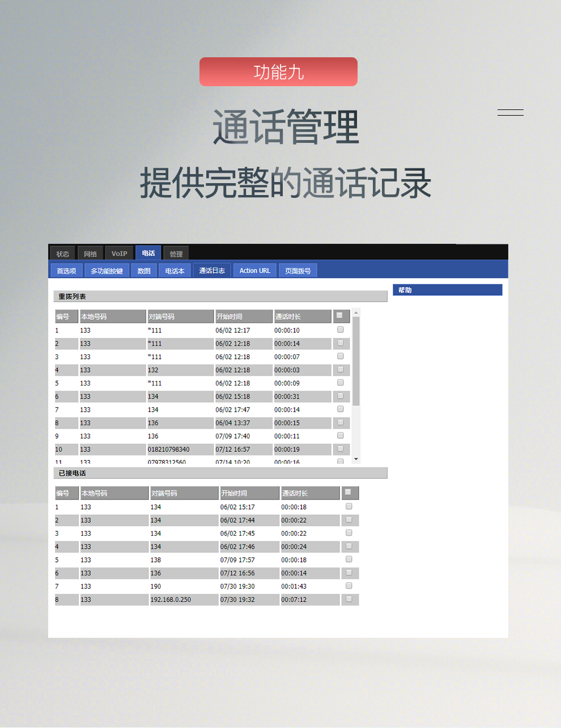Go to 页面拨号 sub-tab
Viewport: 561px width, 728px height.
click(x=298, y=271)
